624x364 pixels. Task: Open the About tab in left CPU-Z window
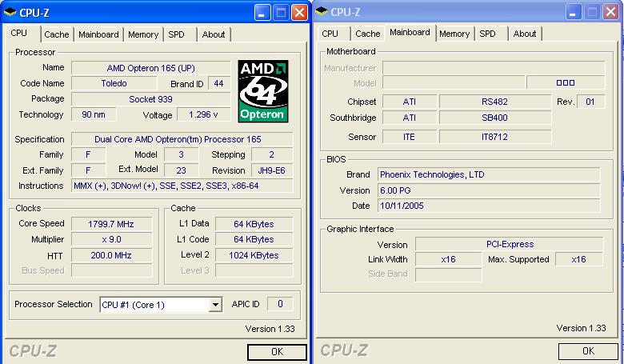(x=214, y=34)
